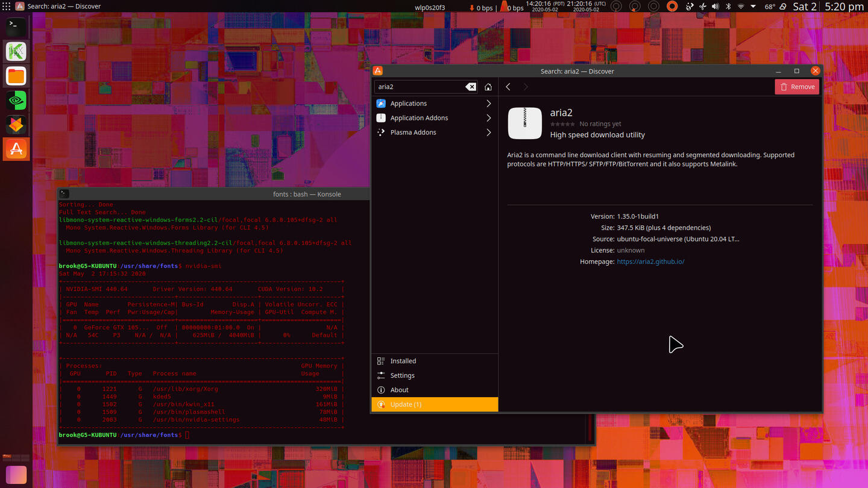The height and width of the screenshot is (488, 868).
Task: Launch the Konsole terminal from the dock
Action: point(16,27)
